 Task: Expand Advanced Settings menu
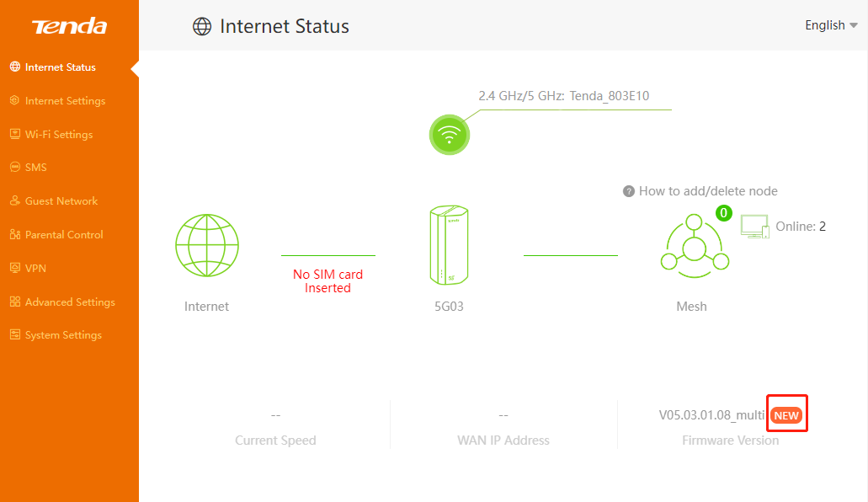click(x=70, y=302)
